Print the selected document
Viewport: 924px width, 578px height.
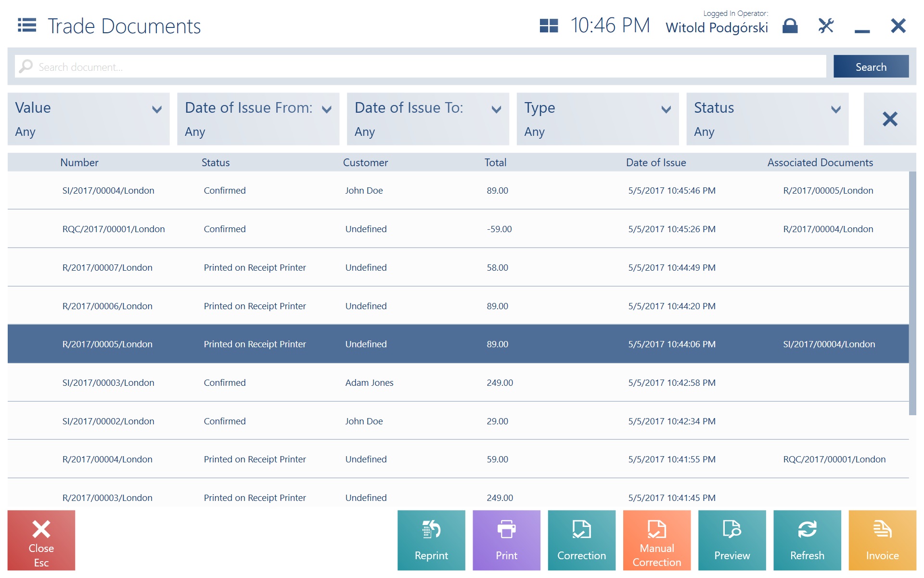506,540
